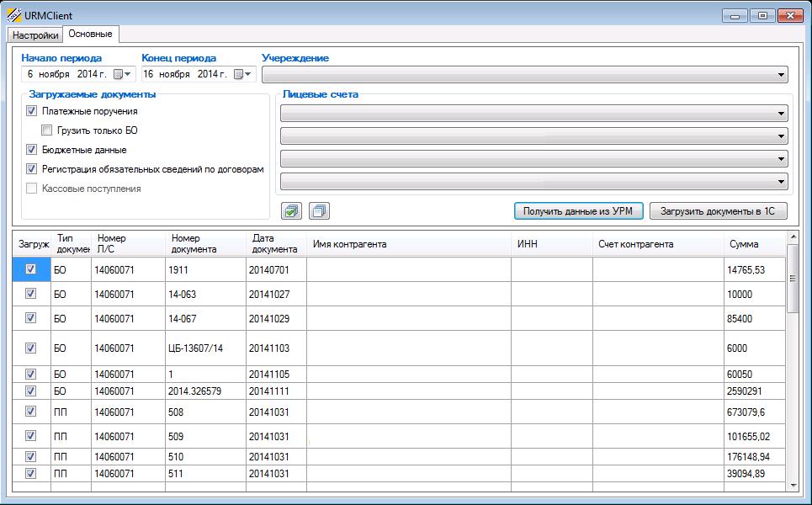812x505 pixels.
Task: Click the table vertical scrollbar thumb
Action: coord(793,279)
